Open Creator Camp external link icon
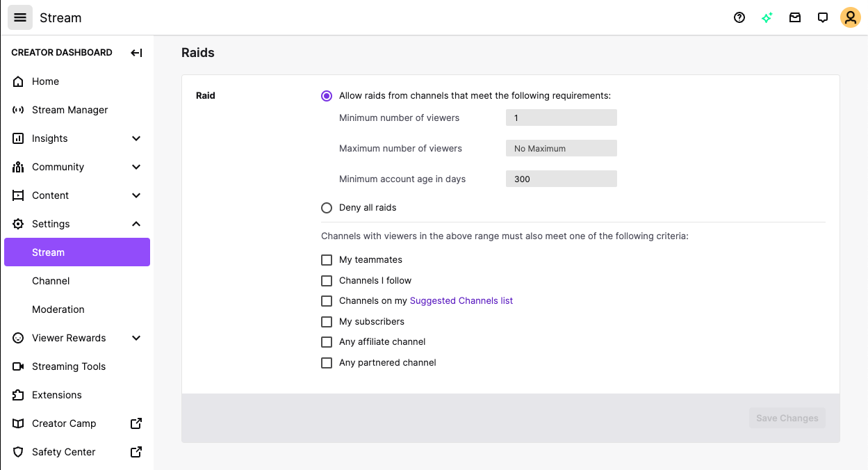Viewport: 868px width, 470px height. pyautogui.click(x=136, y=423)
